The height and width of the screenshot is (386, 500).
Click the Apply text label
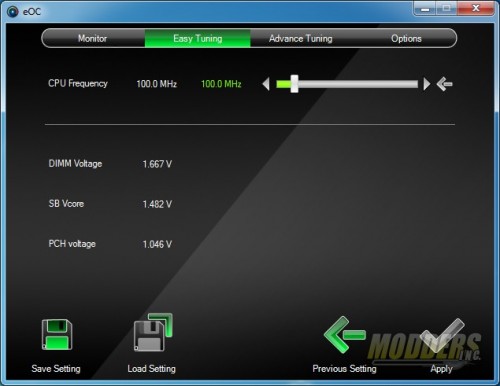coord(441,369)
